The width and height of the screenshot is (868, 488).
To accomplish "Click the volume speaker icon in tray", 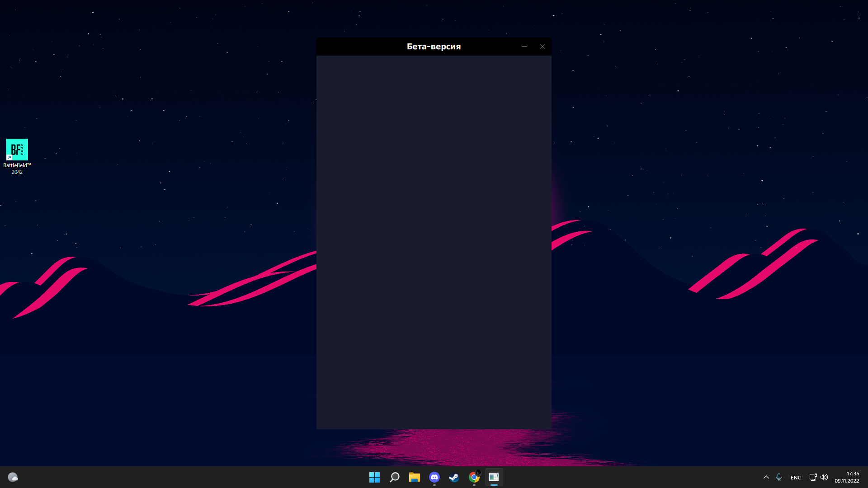I will (x=824, y=477).
